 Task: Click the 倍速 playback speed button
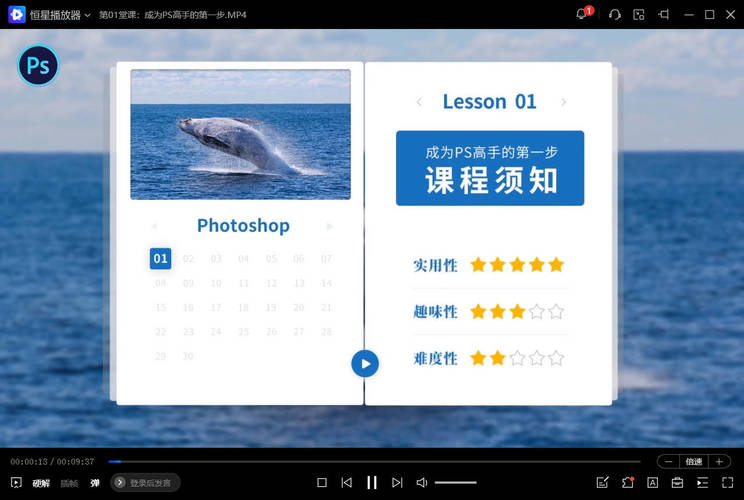693,461
